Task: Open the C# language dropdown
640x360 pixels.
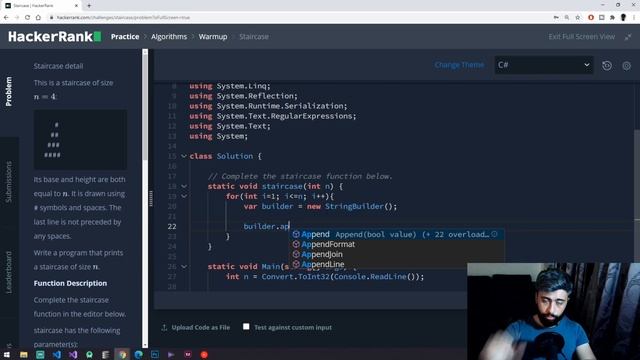Action: [544, 65]
